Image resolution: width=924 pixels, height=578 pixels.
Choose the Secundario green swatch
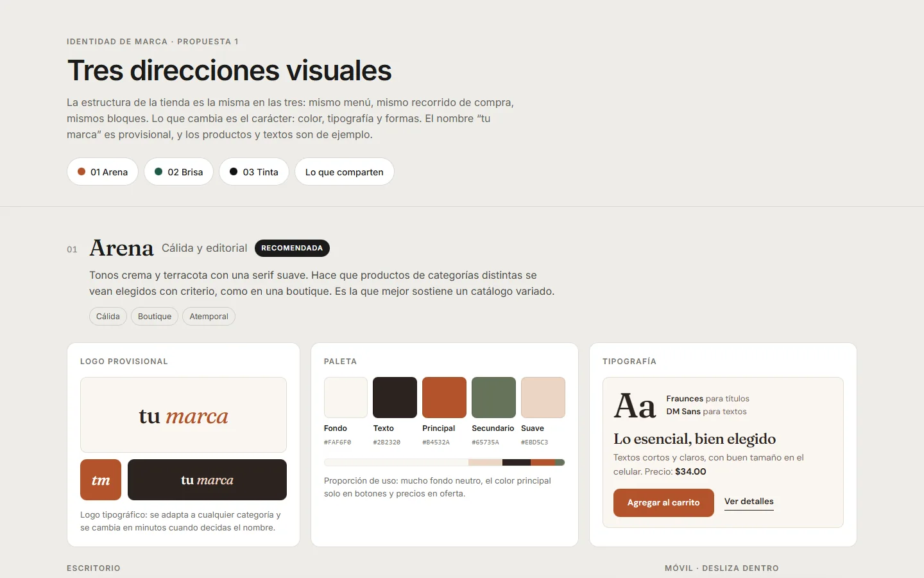(493, 398)
